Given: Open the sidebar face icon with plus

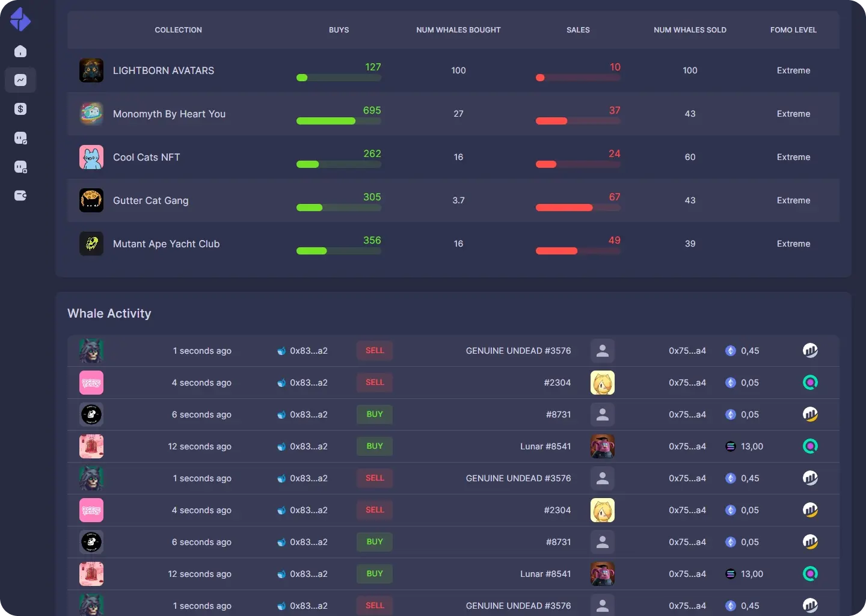Looking at the screenshot, I should click(20, 167).
